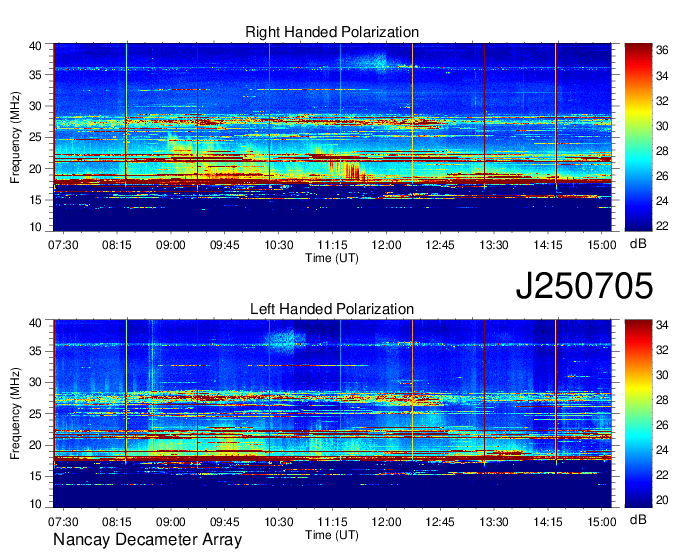Image resolution: width=680 pixels, height=552 pixels.
Task: Click 15:00 tick under Left Handed plot
Action: click(x=602, y=522)
